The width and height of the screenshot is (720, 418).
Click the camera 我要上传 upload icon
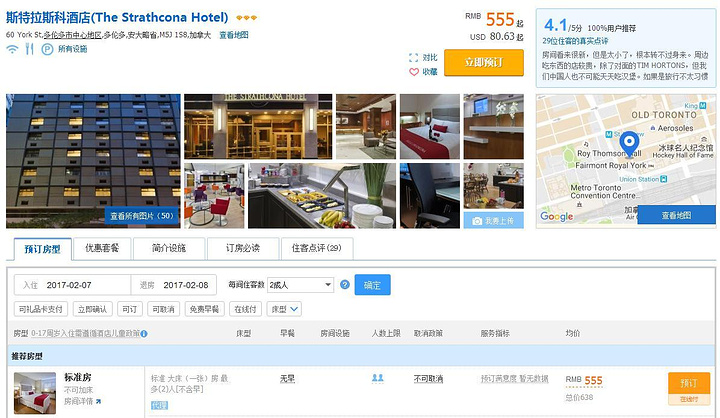click(x=477, y=221)
